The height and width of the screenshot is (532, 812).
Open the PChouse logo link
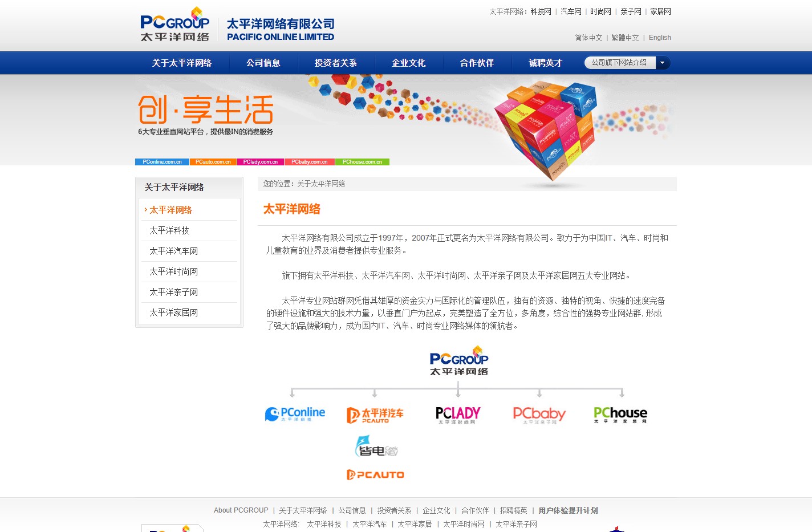[x=620, y=415]
